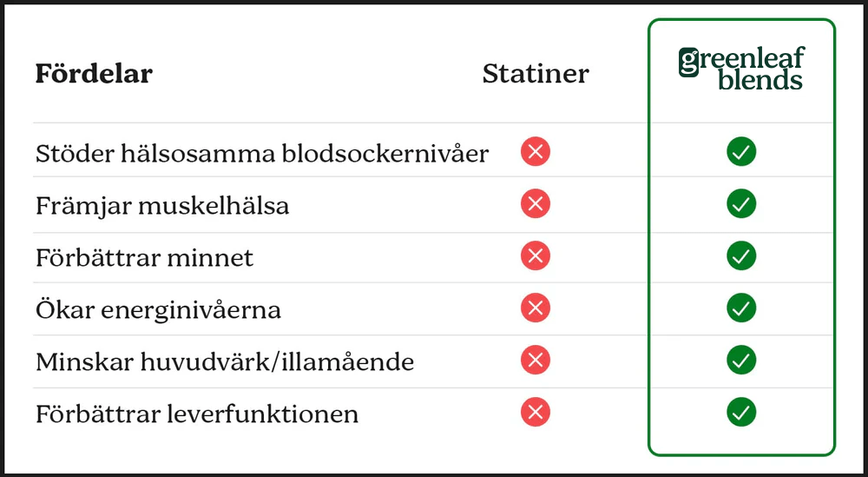
Task: Click red X in Främjar muskelhälsa row
Action: tap(536, 204)
